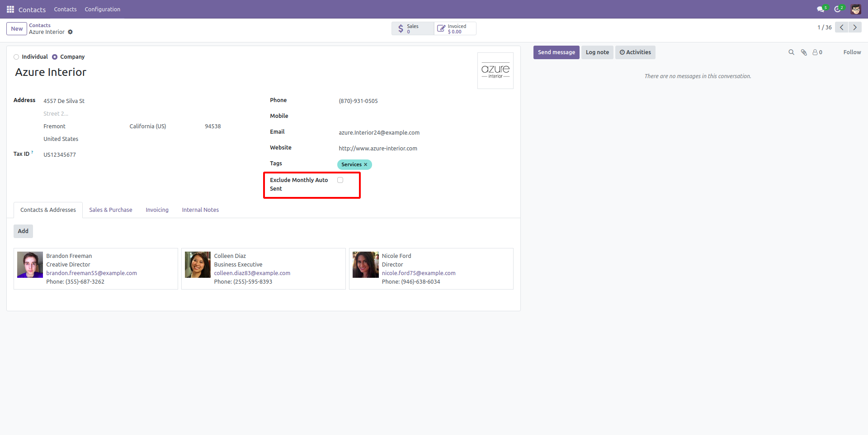Go to previous record arrow
This screenshot has height=435, width=868.
coord(841,28)
